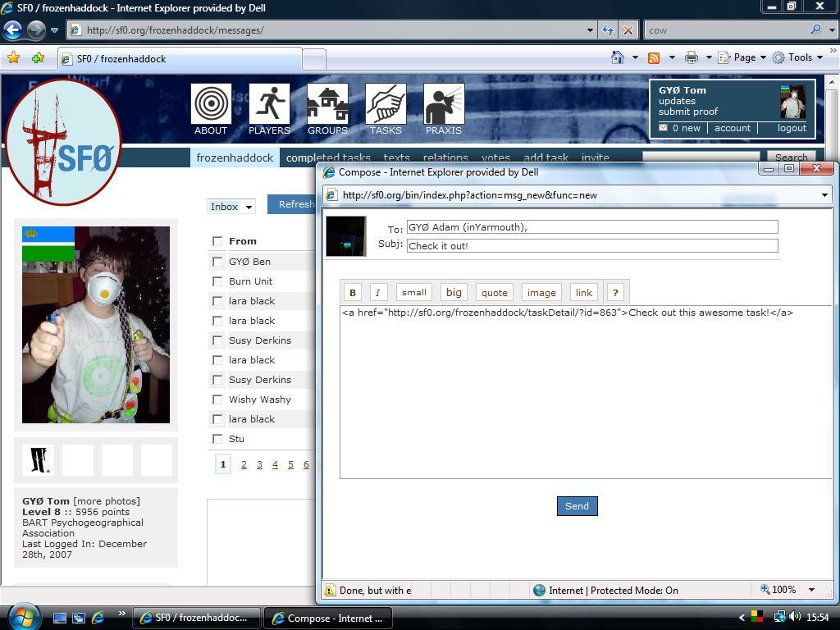Check the Stu message checkbox

[x=217, y=439]
